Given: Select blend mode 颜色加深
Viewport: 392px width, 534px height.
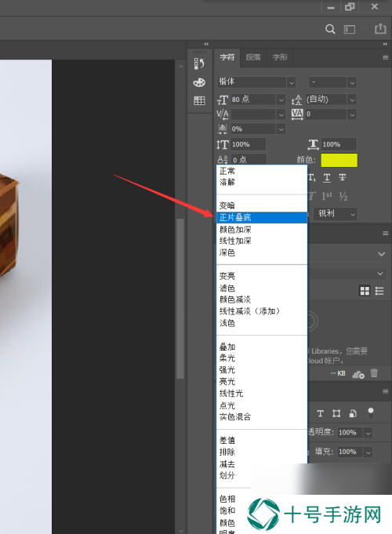Looking at the screenshot, I should [x=262, y=229].
